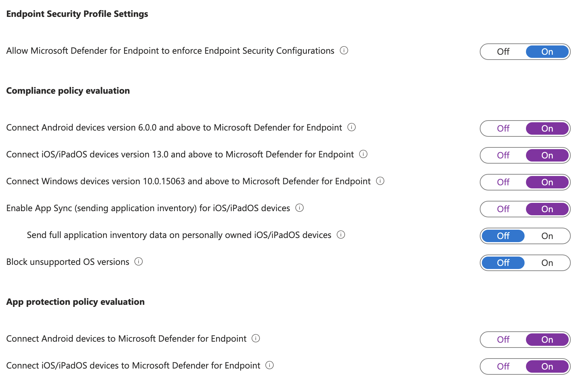The width and height of the screenshot is (588, 383).
Task: Click info icon beside Android 6.0.0 connect setting
Action: (x=352, y=128)
